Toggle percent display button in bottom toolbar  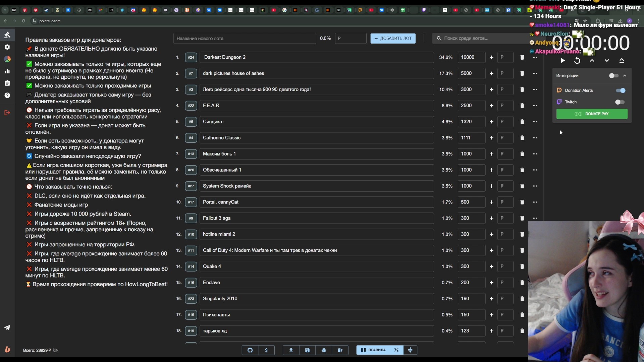(396, 350)
